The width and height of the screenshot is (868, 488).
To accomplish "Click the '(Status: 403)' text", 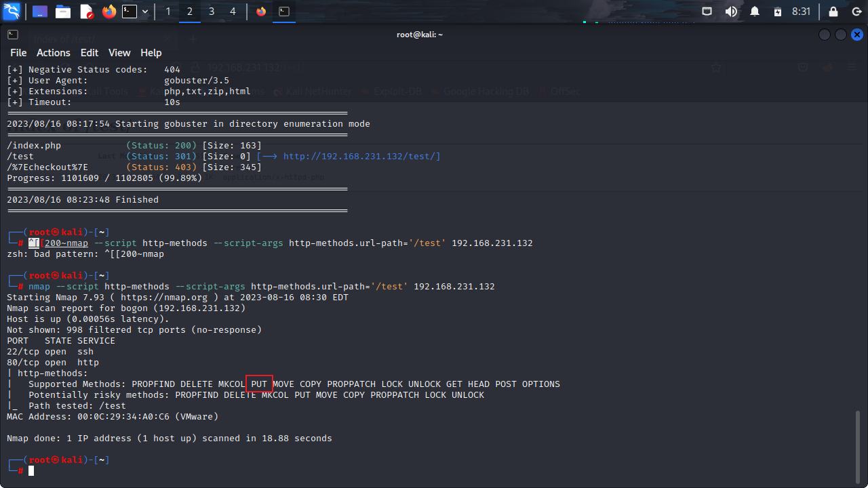I will tap(161, 167).
